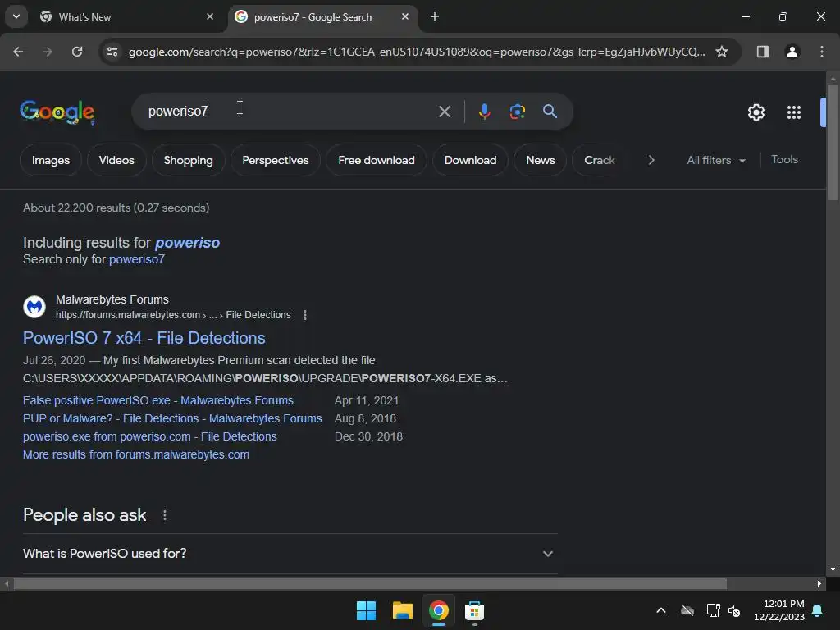Click the scroll right arrow of horizontal scrollbar
Screen dimensions: 840x630
click(819, 583)
